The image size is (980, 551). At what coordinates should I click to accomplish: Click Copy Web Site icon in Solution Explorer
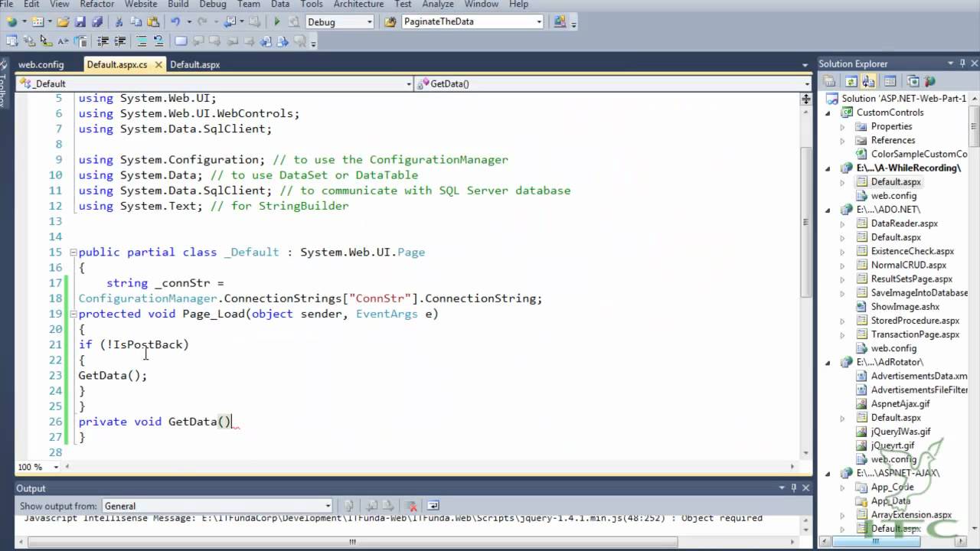913,81
